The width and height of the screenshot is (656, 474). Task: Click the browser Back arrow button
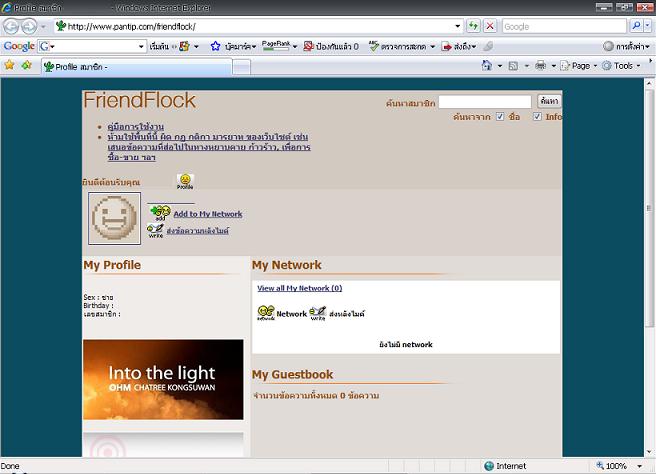pyautogui.click(x=12, y=27)
